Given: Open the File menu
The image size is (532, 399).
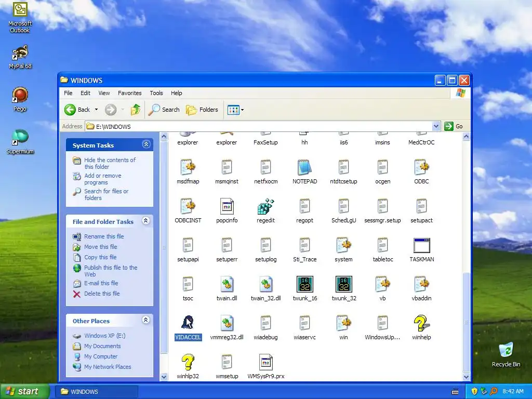Looking at the screenshot, I should (68, 93).
